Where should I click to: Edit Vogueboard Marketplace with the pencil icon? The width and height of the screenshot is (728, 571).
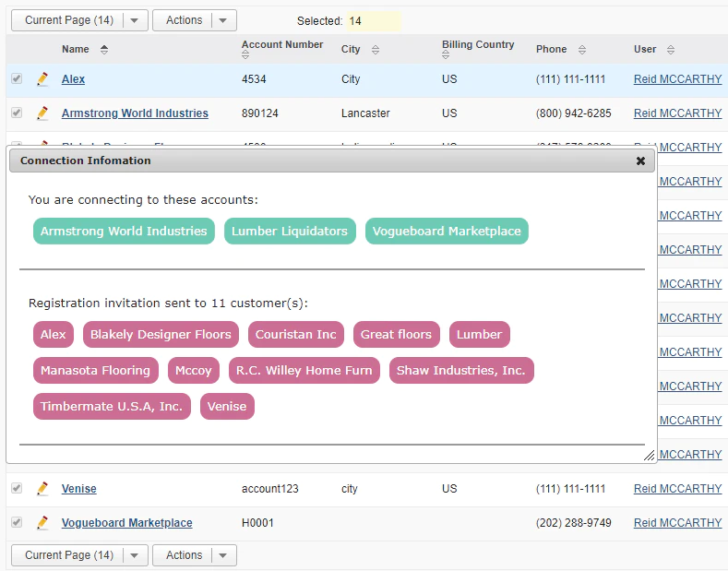tap(42, 523)
